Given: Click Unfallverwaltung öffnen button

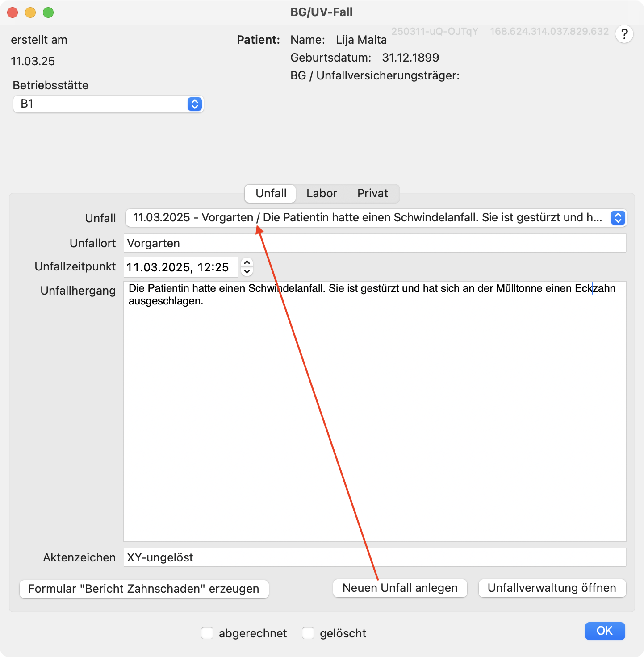Looking at the screenshot, I should click(552, 588).
